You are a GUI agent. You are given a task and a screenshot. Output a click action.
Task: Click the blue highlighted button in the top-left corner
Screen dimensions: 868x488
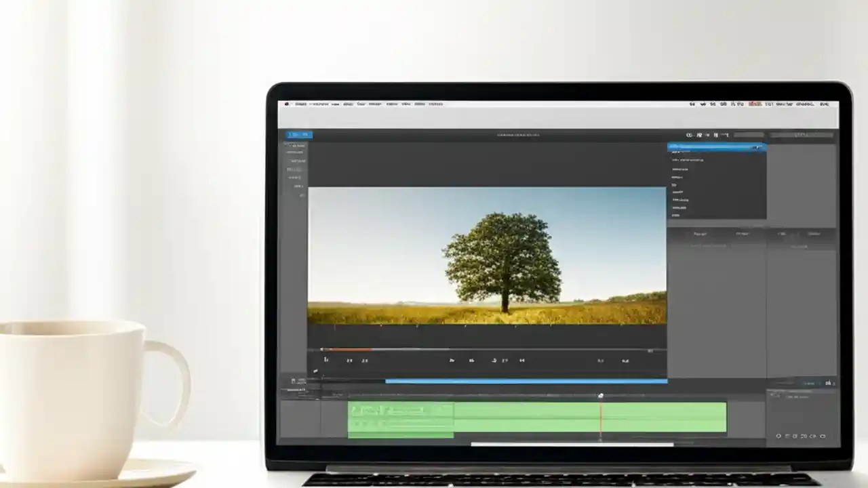(298, 134)
